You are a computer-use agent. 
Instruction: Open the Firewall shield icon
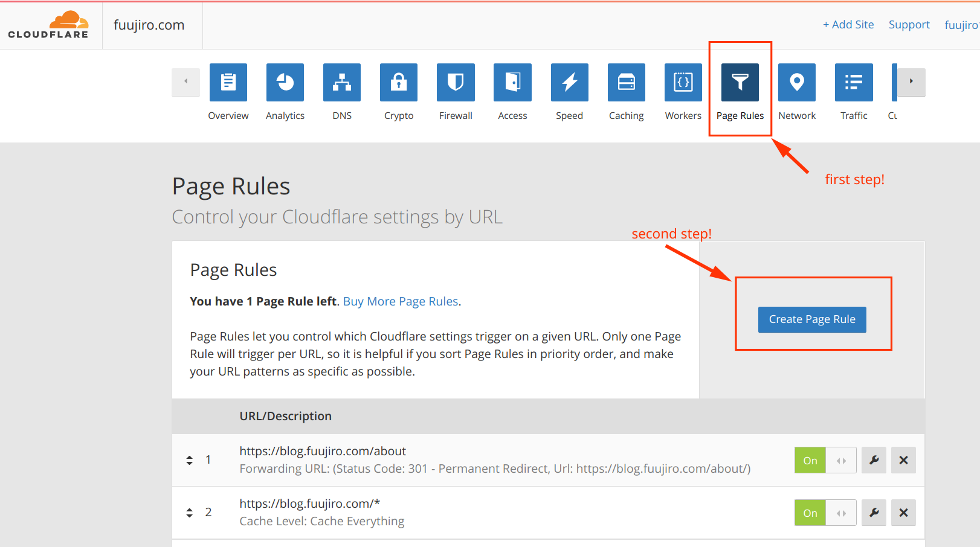pos(456,82)
